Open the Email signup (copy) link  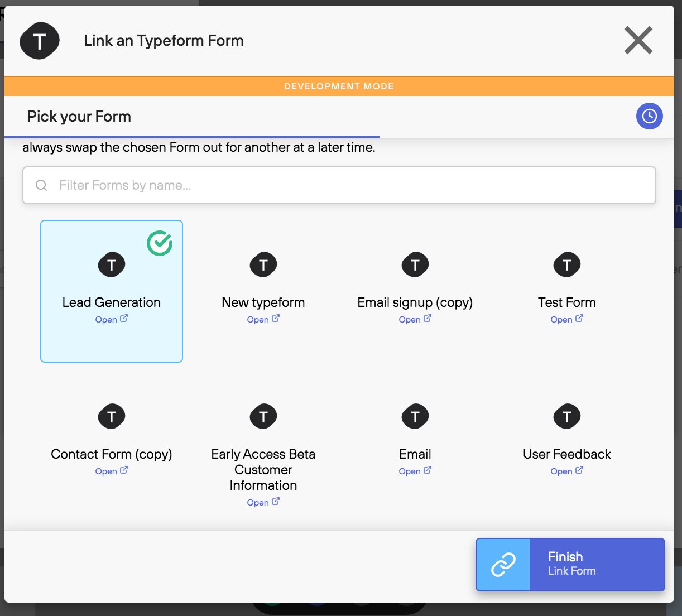[415, 319]
